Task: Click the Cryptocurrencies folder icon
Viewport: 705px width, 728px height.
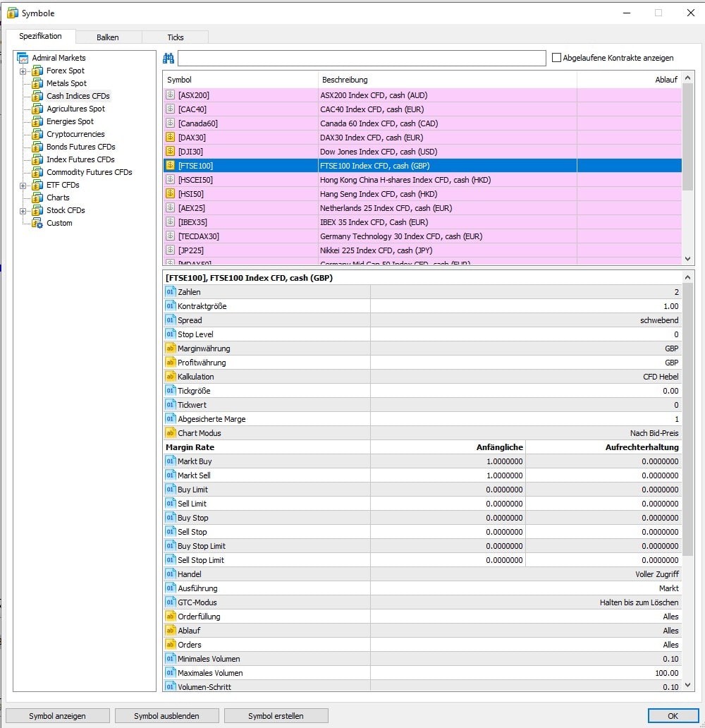Action: 37,134
